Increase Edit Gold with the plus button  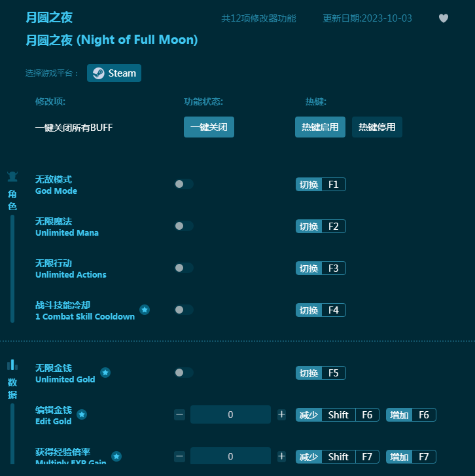click(281, 414)
